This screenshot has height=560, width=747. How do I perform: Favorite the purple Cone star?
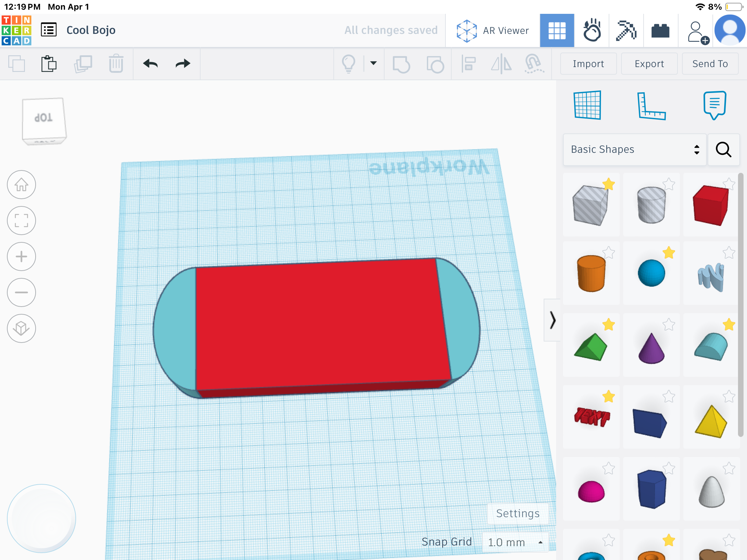click(x=669, y=325)
